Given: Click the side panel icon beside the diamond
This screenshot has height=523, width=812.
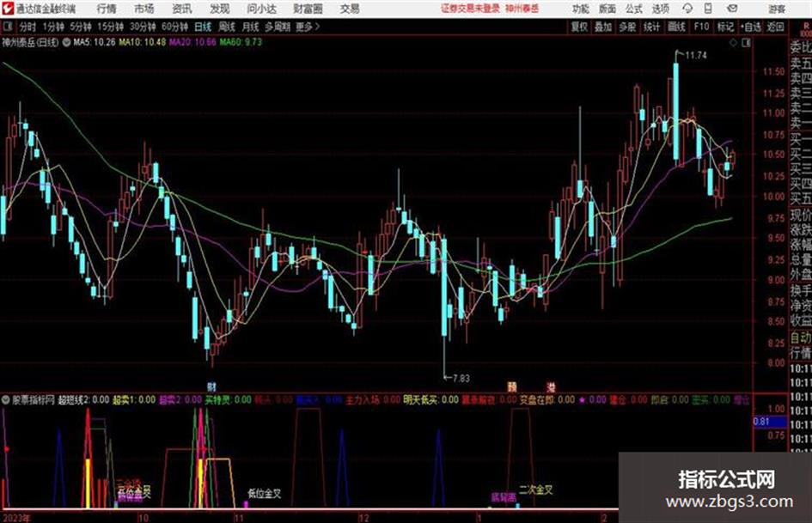Looking at the screenshot, I should pyautogui.click(x=746, y=43).
